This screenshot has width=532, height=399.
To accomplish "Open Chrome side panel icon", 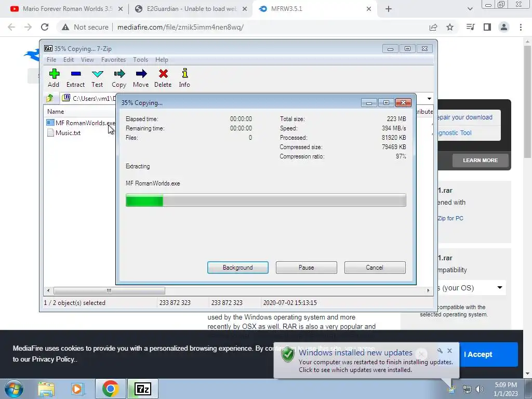I will [x=487, y=27].
